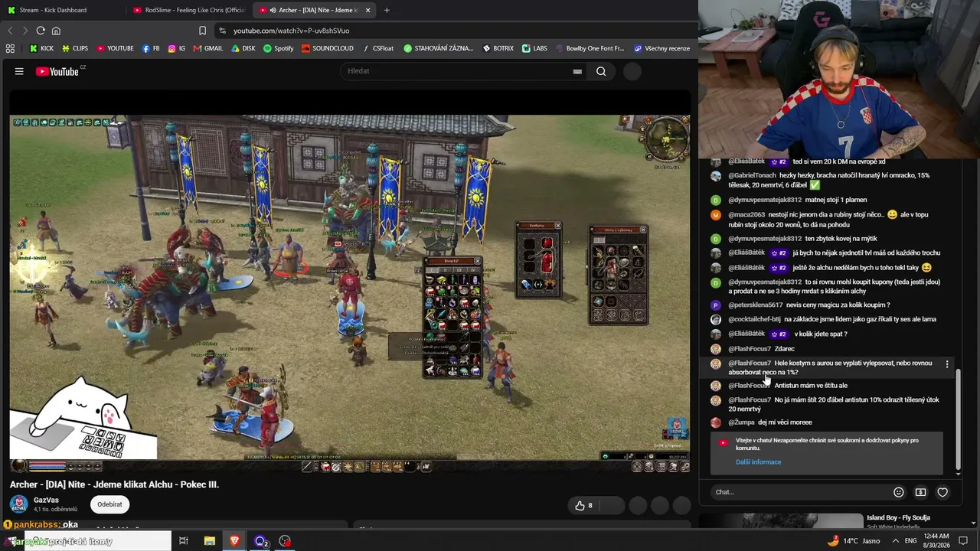Viewport: 980px width, 551px height.
Task: Open the emoji picker in chat
Action: point(899,492)
